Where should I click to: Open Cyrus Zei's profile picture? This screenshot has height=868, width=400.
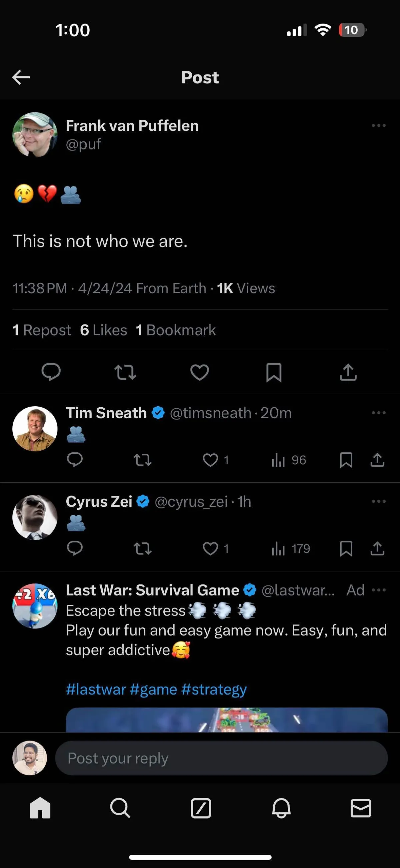[x=35, y=517]
